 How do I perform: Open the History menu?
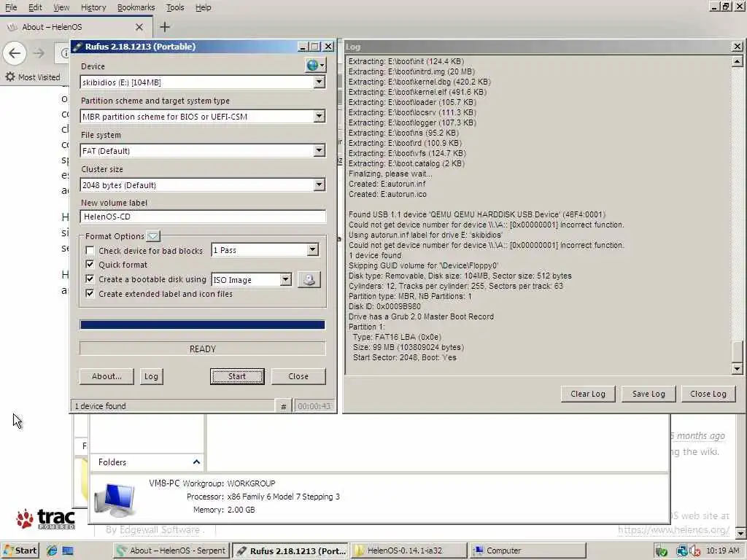pos(93,7)
